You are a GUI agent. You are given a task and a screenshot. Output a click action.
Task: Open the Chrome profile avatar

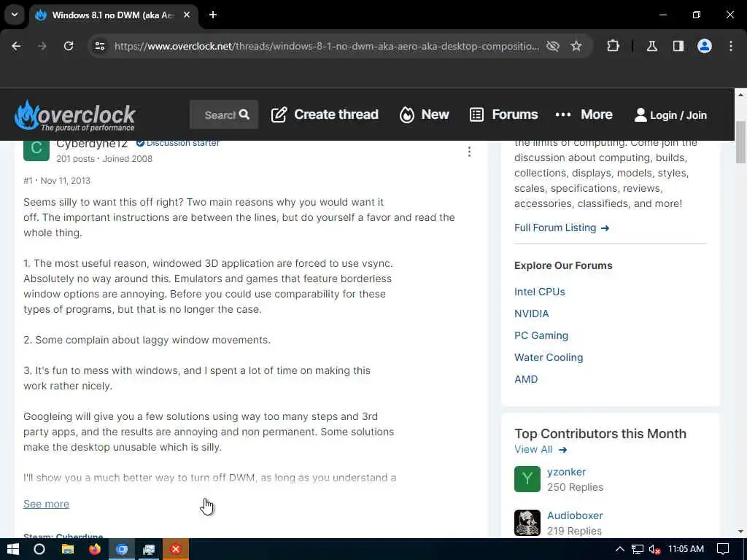[705, 46]
